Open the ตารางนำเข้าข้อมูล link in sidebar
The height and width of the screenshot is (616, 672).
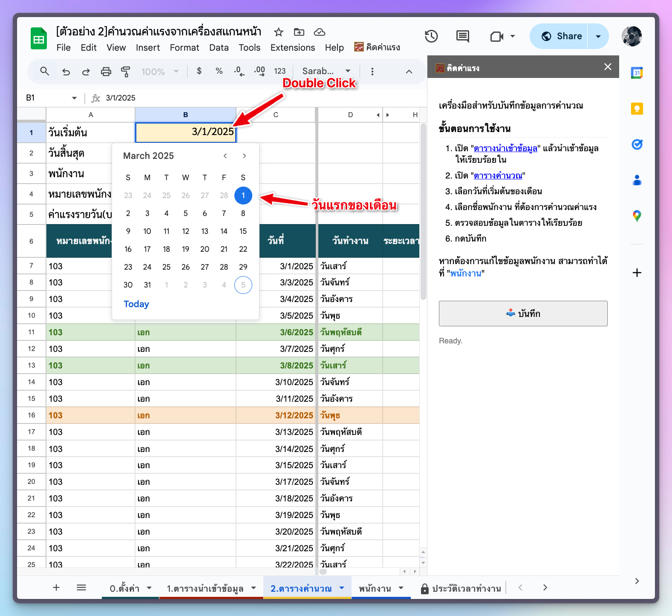coord(505,148)
